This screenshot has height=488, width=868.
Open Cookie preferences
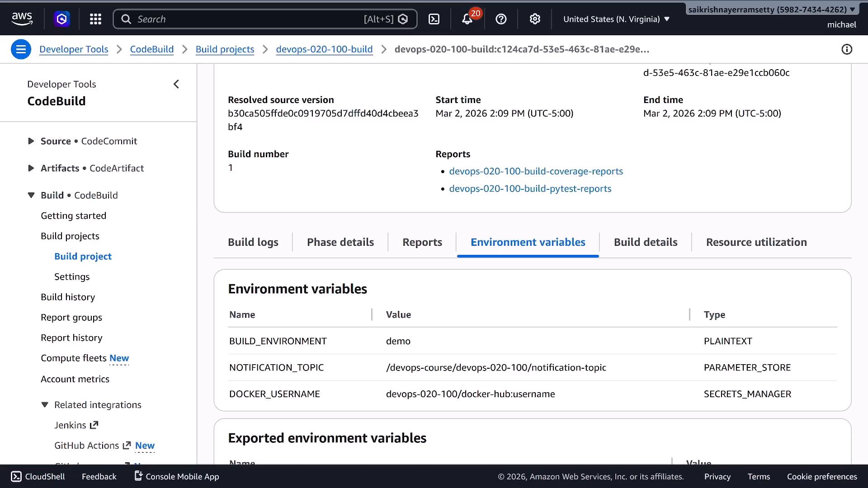(x=822, y=476)
